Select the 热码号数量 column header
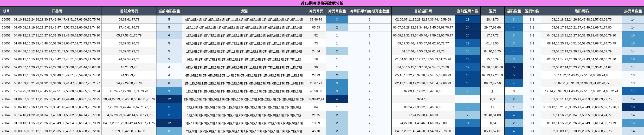 click(x=633, y=11)
